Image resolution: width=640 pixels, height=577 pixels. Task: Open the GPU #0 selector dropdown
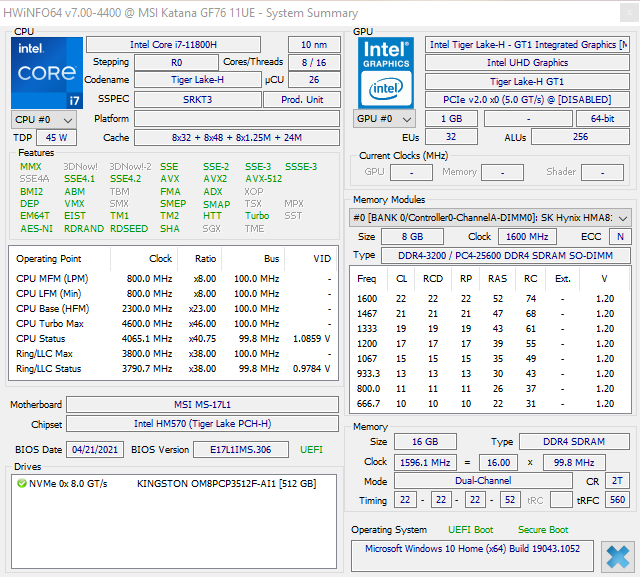(384, 119)
